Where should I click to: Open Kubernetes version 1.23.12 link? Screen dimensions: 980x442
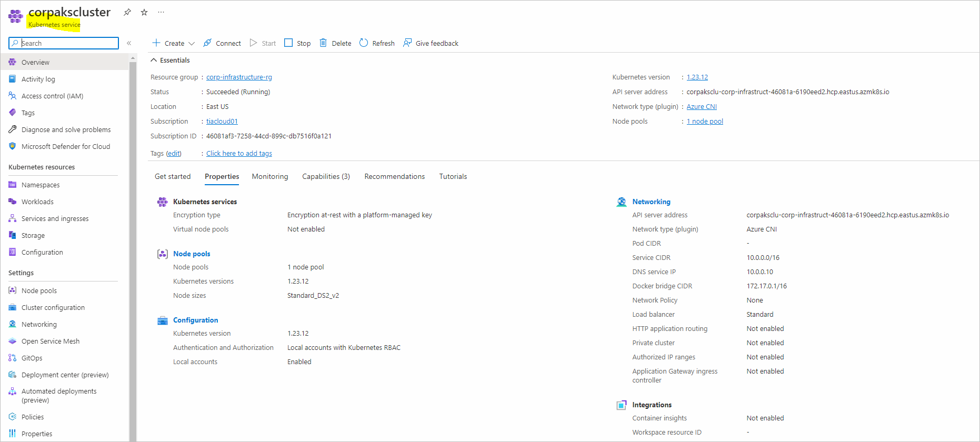tap(697, 77)
